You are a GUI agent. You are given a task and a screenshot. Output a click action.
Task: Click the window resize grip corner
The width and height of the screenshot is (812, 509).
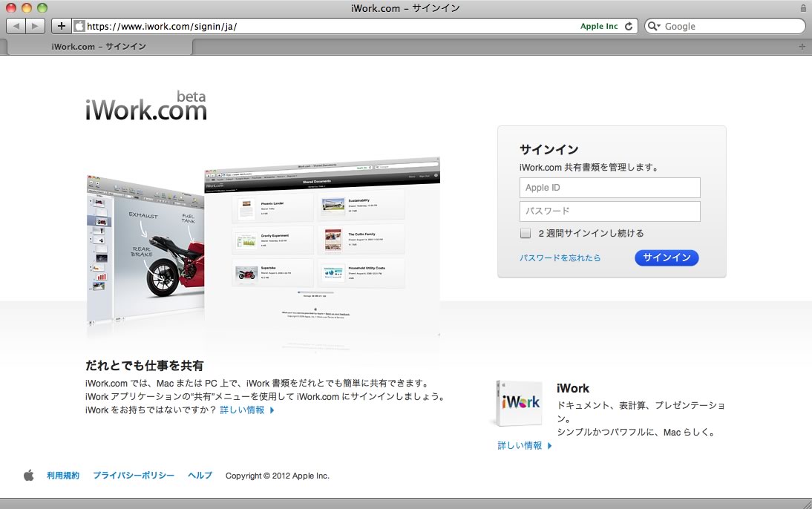point(806,504)
